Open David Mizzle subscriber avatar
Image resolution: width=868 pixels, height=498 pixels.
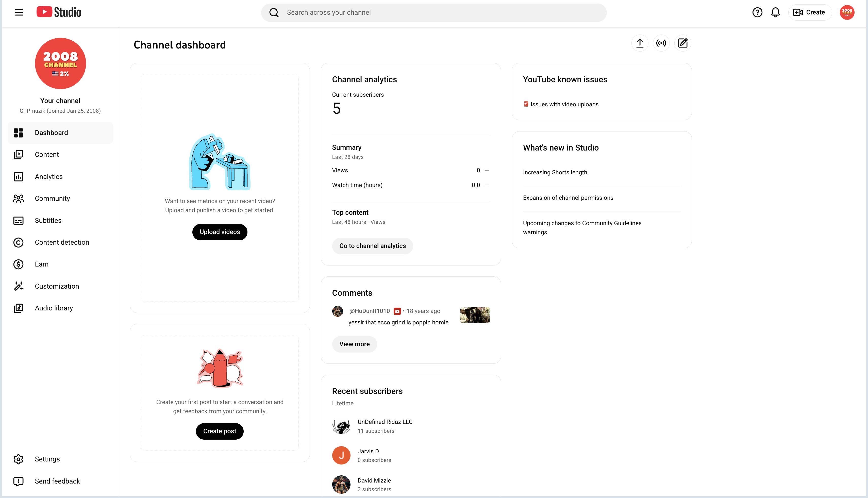coord(341,485)
